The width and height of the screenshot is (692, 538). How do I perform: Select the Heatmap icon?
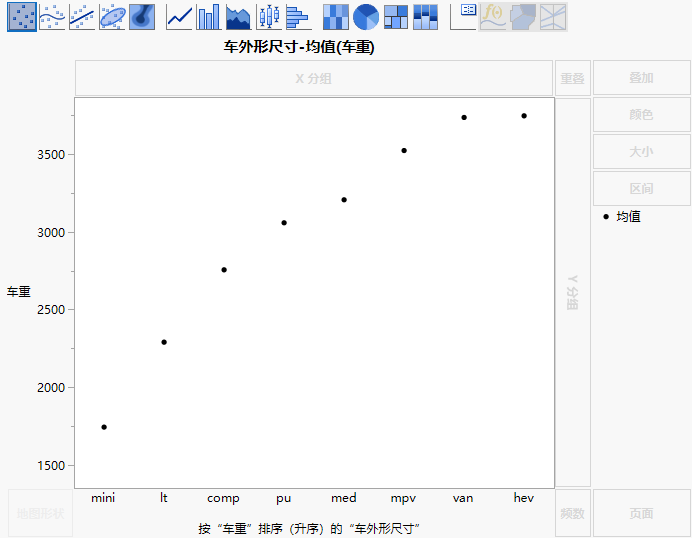pyautogui.click(x=336, y=17)
